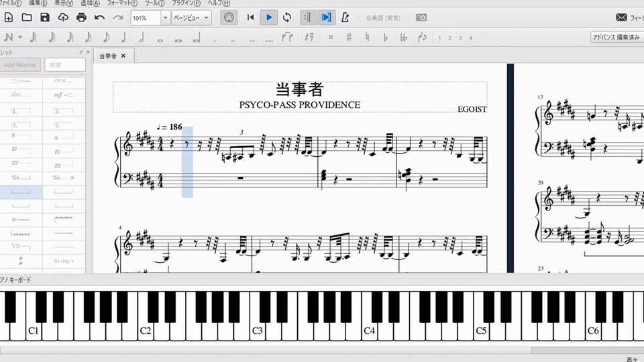Screen dimensions: 644x362
Task: Select voice 2
Action: pyautogui.click(x=449, y=38)
